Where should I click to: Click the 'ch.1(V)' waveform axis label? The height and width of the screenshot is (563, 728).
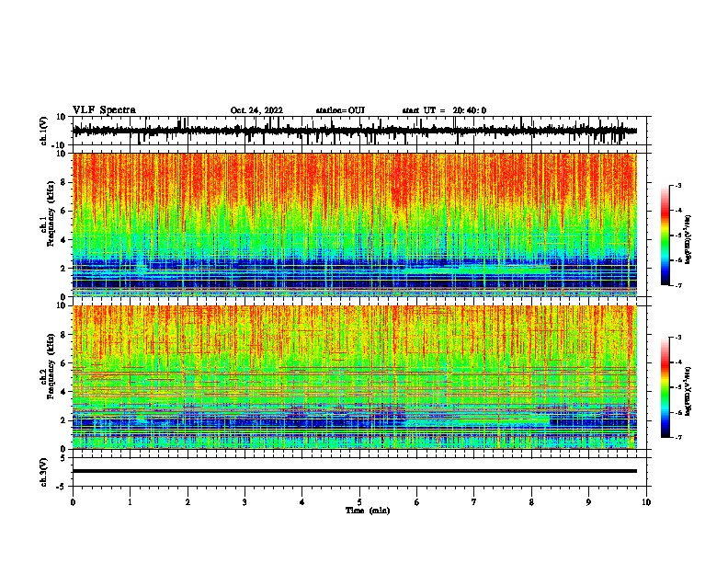(x=44, y=131)
